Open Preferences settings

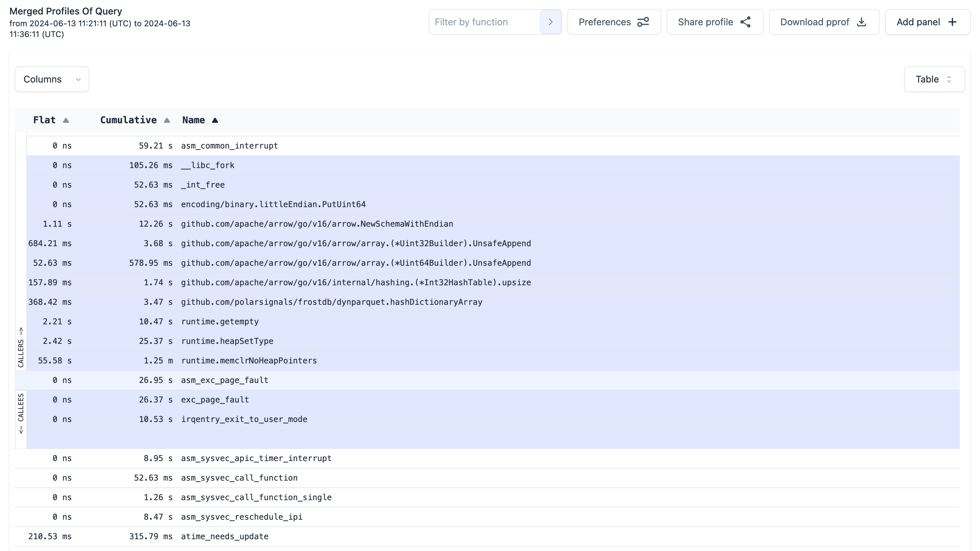point(614,22)
